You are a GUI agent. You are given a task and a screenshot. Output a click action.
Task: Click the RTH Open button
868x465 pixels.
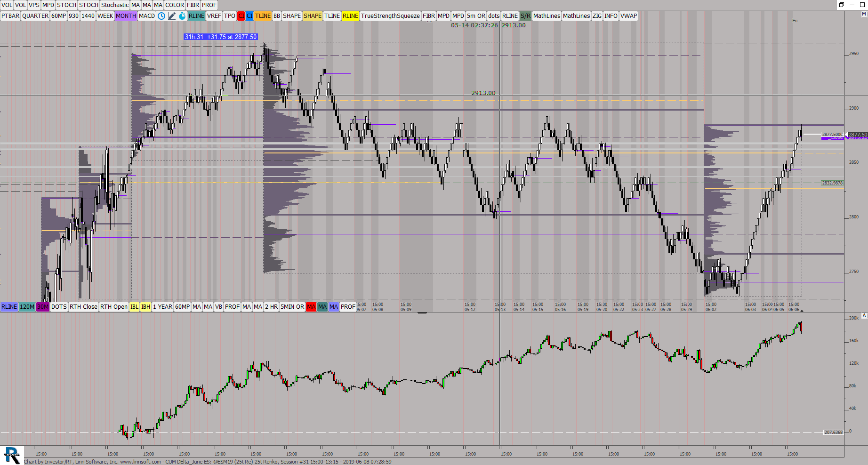coord(114,307)
